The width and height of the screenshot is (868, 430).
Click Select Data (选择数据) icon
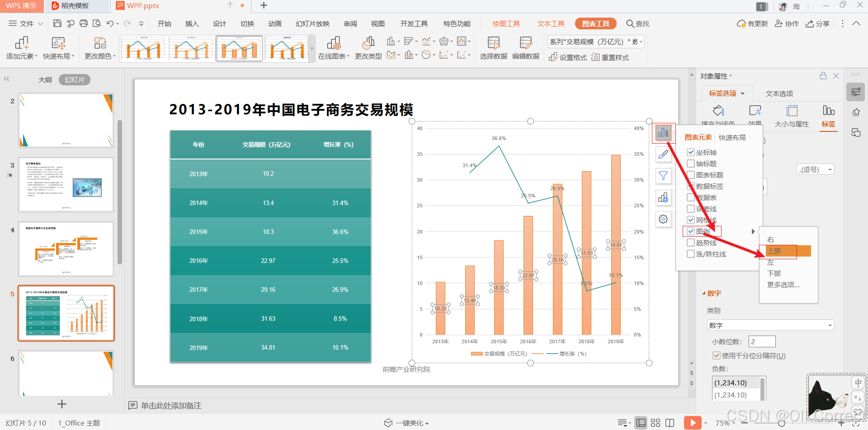coord(493,48)
